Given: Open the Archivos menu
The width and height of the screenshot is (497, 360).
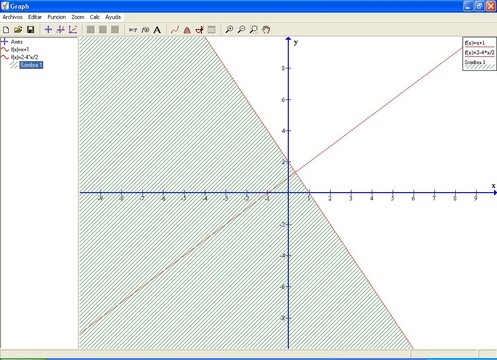Looking at the screenshot, I should (12, 17).
